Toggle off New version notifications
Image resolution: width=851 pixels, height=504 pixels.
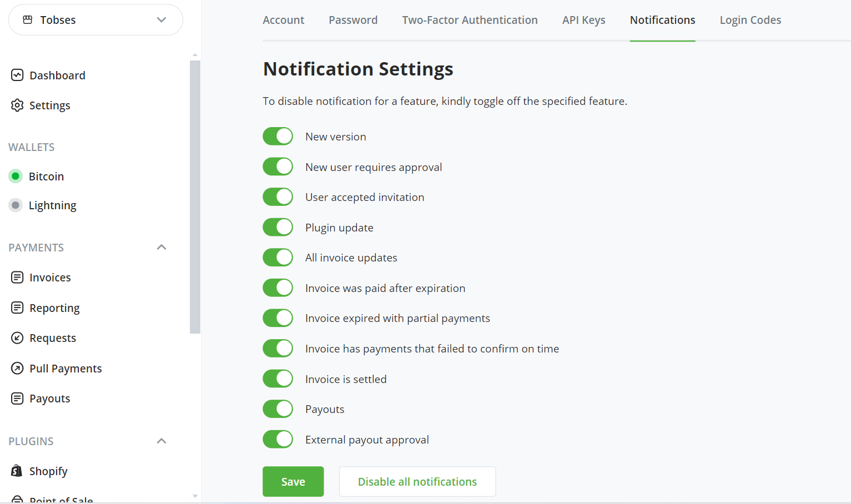coord(278,136)
